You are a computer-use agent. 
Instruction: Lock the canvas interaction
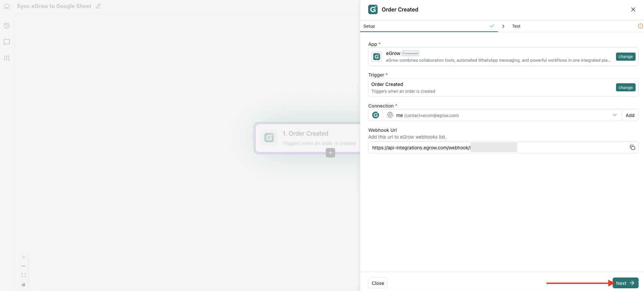[24, 284]
